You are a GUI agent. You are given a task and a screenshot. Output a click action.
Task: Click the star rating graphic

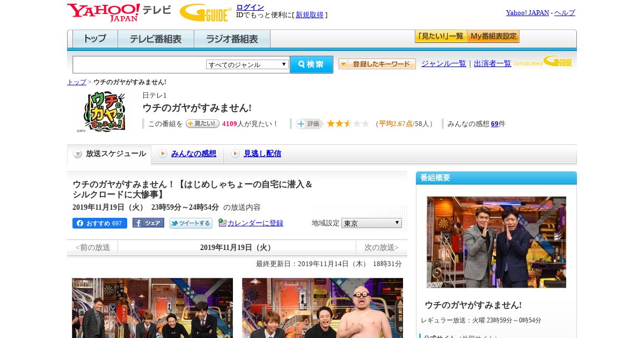tap(348, 123)
